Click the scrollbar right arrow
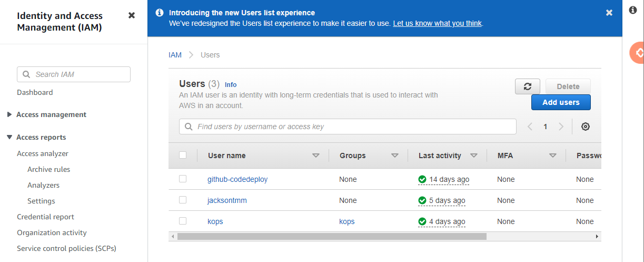This screenshot has width=644, height=262. [x=597, y=237]
